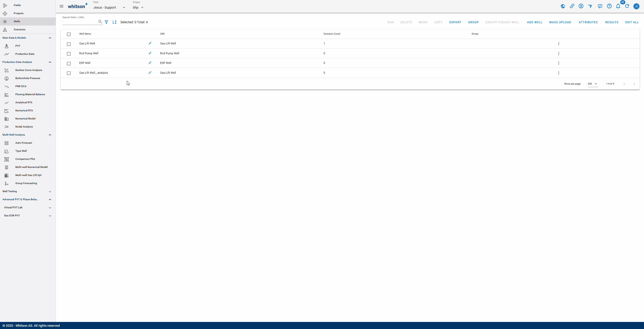Click the MASS UPLOAD button
644x329 pixels.
tap(560, 22)
